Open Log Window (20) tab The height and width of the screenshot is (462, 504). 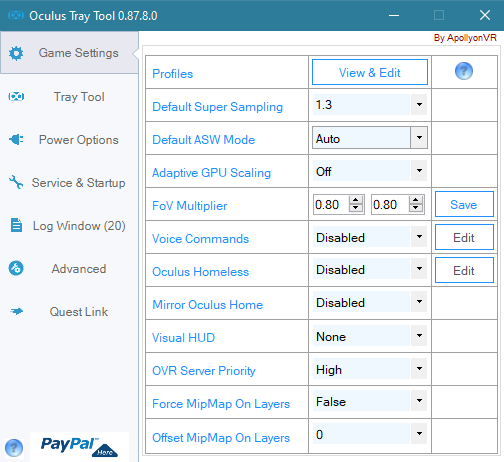69,226
